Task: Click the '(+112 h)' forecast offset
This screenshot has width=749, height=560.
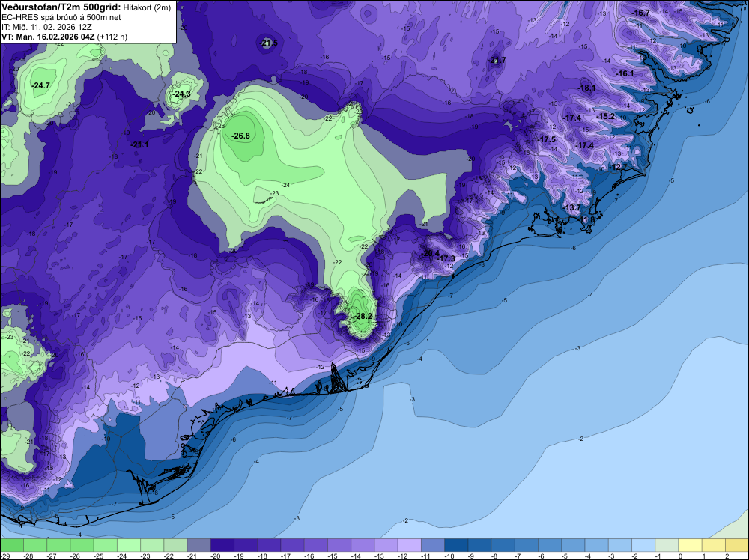Action: coord(112,37)
